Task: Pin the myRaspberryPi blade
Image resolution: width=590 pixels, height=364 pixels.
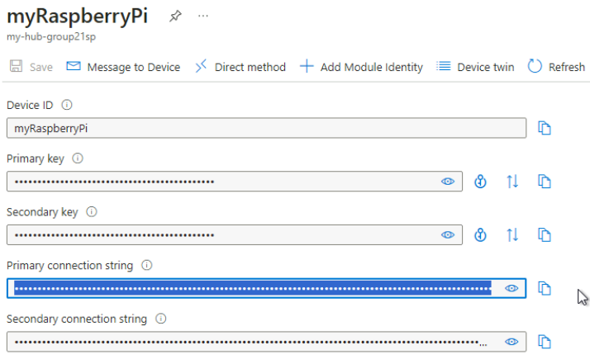Action: coord(175,16)
